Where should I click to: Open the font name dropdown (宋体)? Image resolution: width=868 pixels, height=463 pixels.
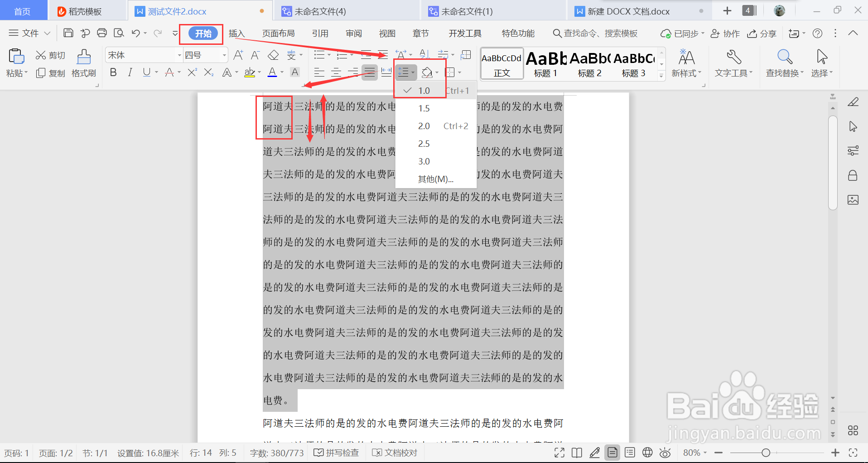coord(179,55)
